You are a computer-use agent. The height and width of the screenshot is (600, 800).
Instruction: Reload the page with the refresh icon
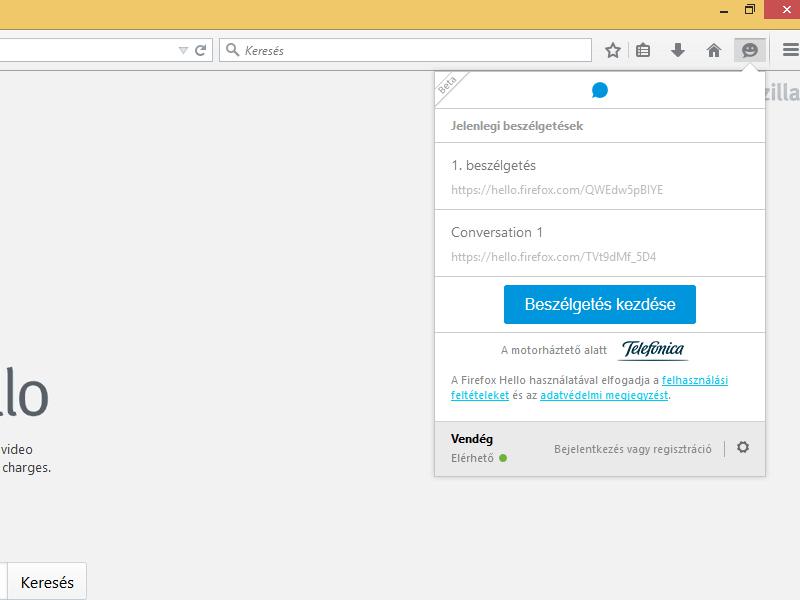[201, 50]
